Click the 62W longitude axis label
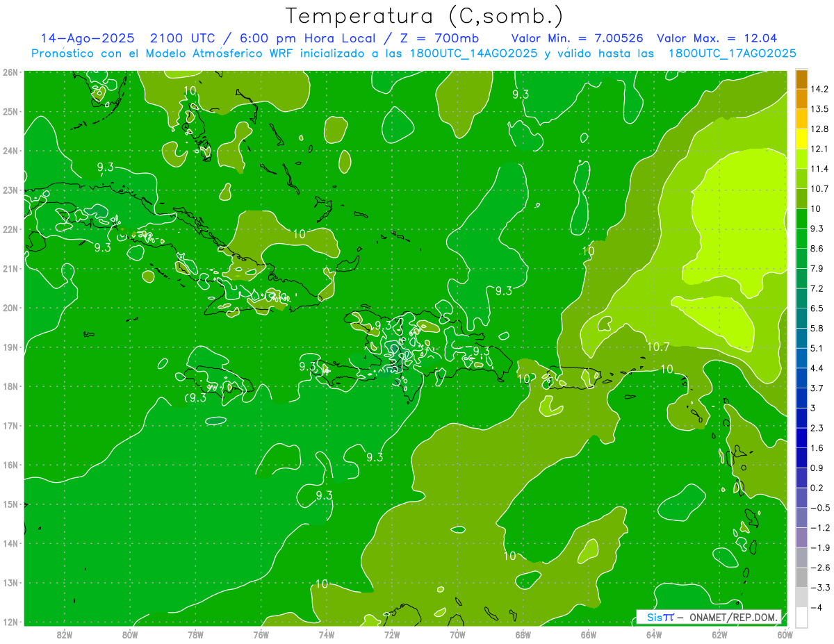The height and width of the screenshot is (644, 834). pos(719,634)
